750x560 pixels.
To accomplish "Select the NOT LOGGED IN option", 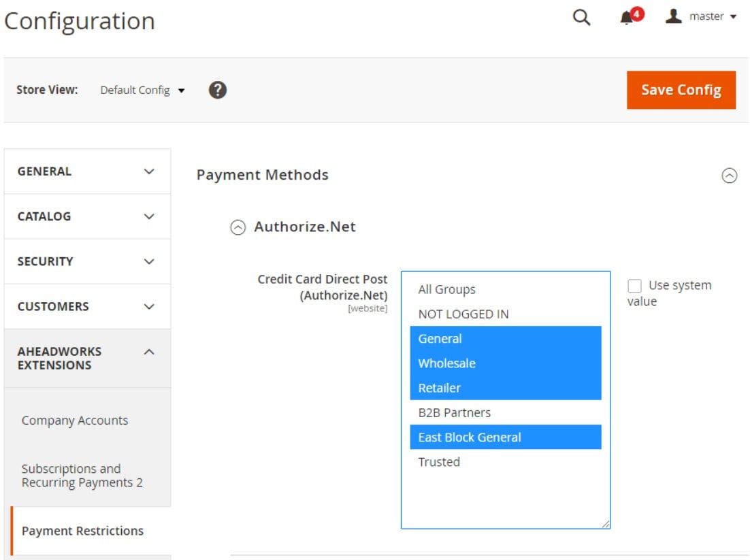I will click(x=506, y=314).
